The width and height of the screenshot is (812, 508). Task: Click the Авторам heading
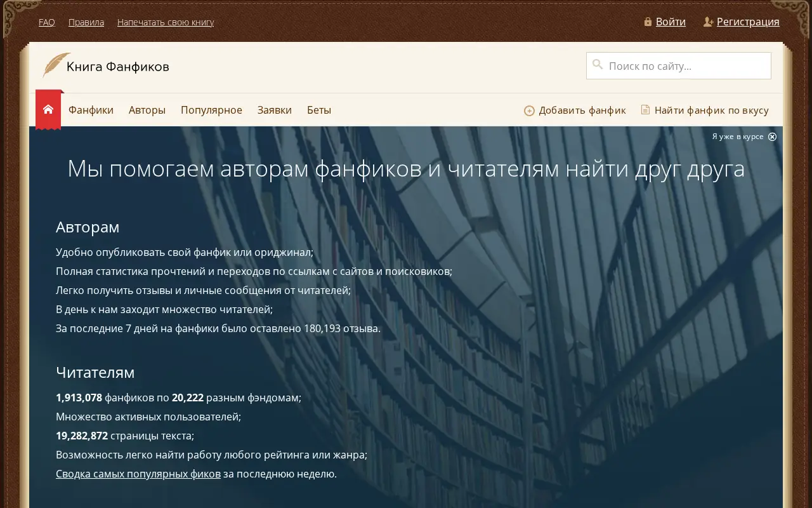pyautogui.click(x=88, y=227)
